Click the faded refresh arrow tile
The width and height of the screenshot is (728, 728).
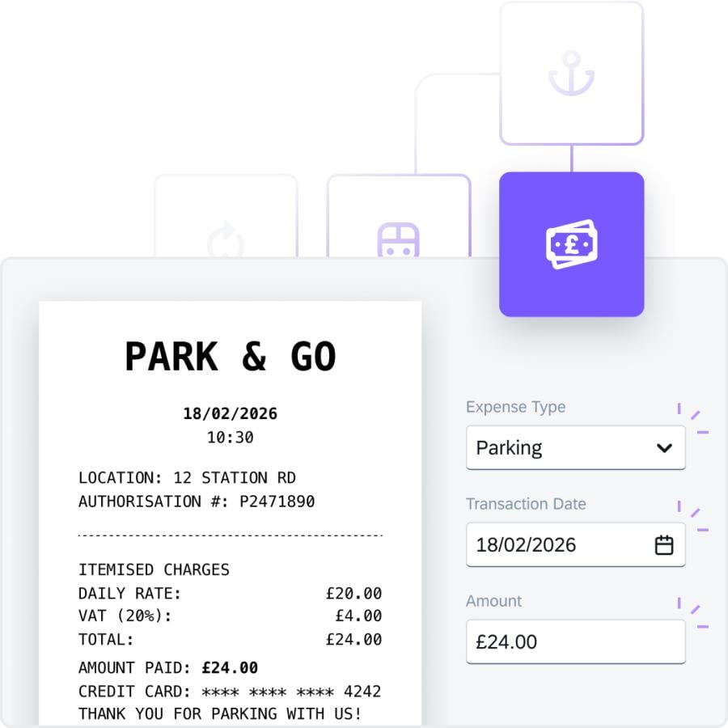pyautogui.click(x=226, y=239)
